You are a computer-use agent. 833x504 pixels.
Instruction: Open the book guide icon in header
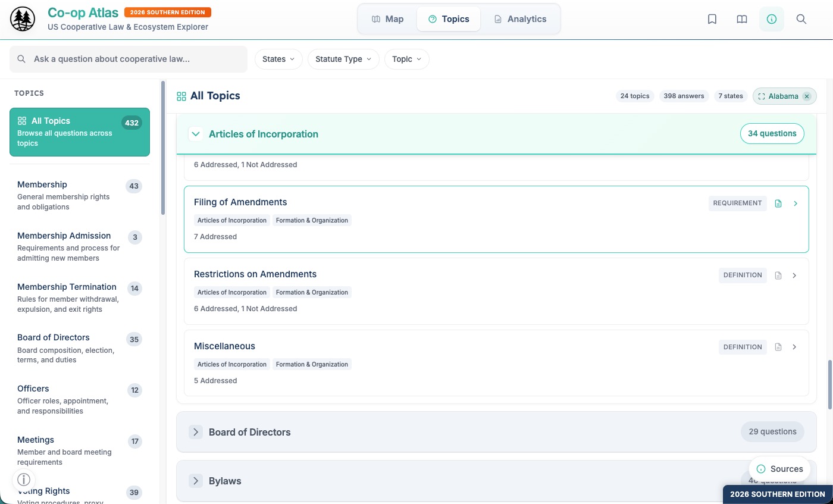click(742, 19)
